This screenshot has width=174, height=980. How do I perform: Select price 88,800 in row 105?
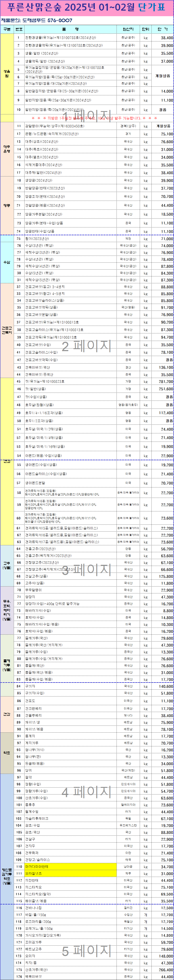pos(167,832)
